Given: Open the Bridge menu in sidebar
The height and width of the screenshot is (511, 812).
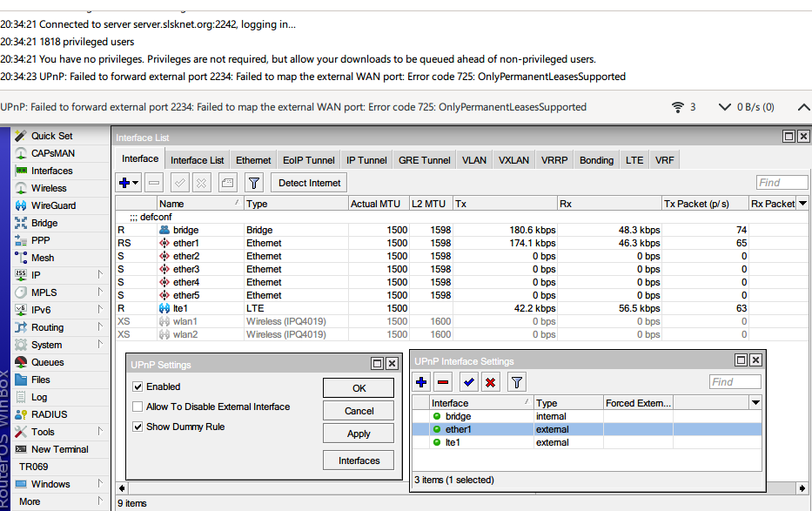Looking at the screenshot, I should pyautogui.click(x=44, y=223).
